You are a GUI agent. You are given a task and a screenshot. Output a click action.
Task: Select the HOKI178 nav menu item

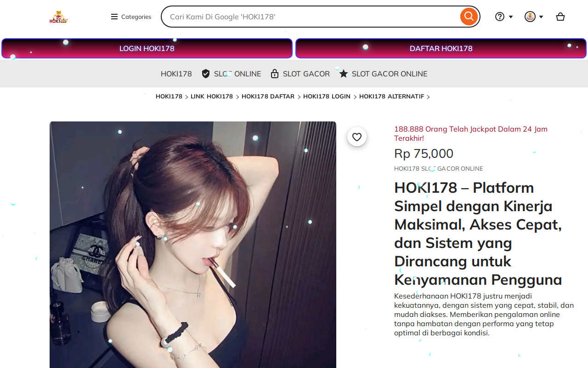pos(176,74)
